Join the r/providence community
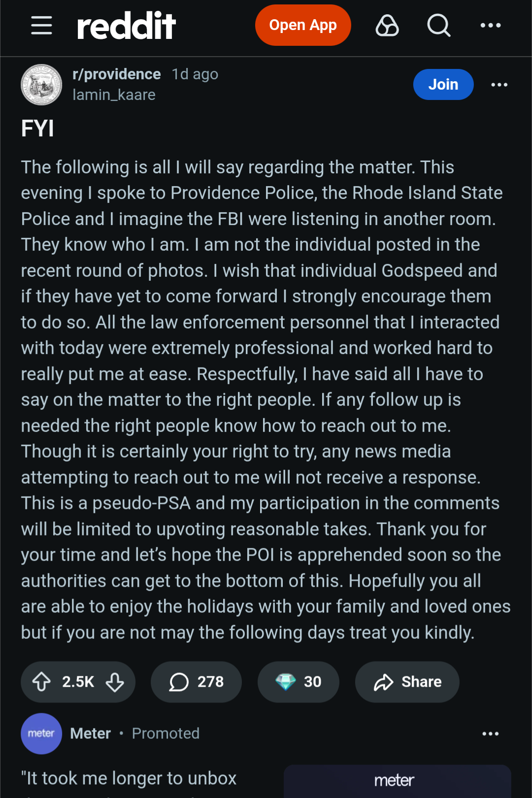 [x=443, y=84]
